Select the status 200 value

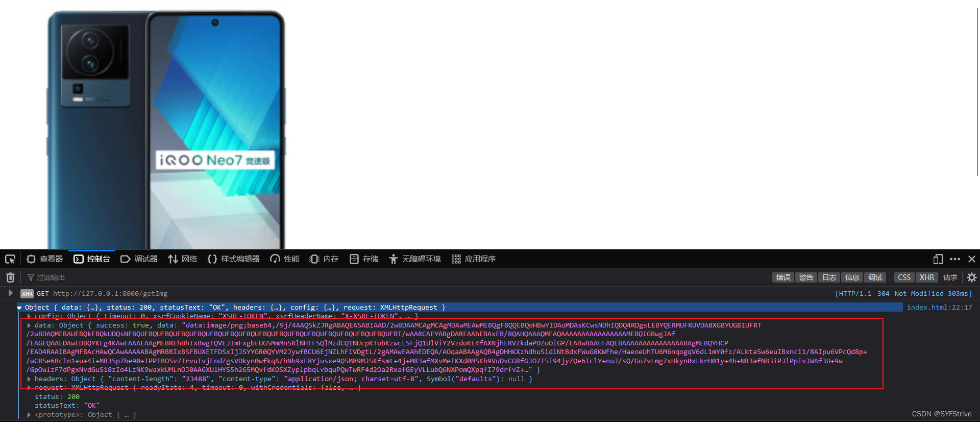tap(73, 397)
